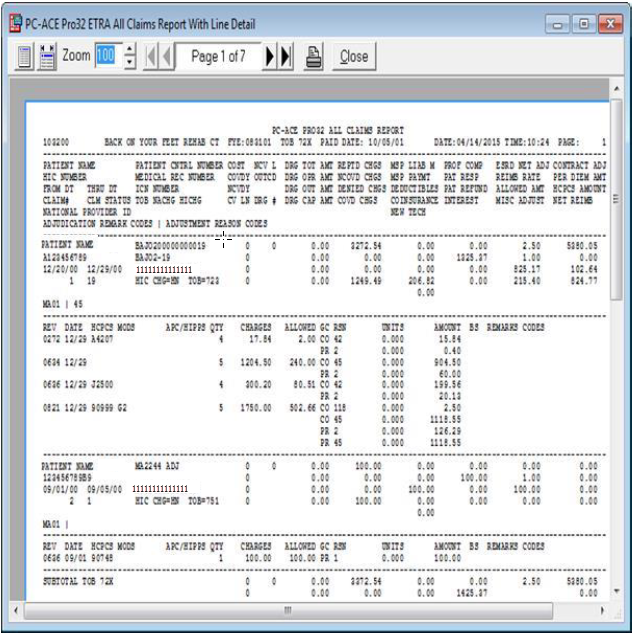Select the page width view icon

(47, 57)
